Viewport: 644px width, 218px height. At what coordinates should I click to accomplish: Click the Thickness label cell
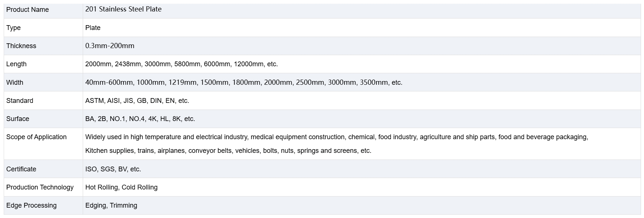pyautogui.click(x=21, y=46)
